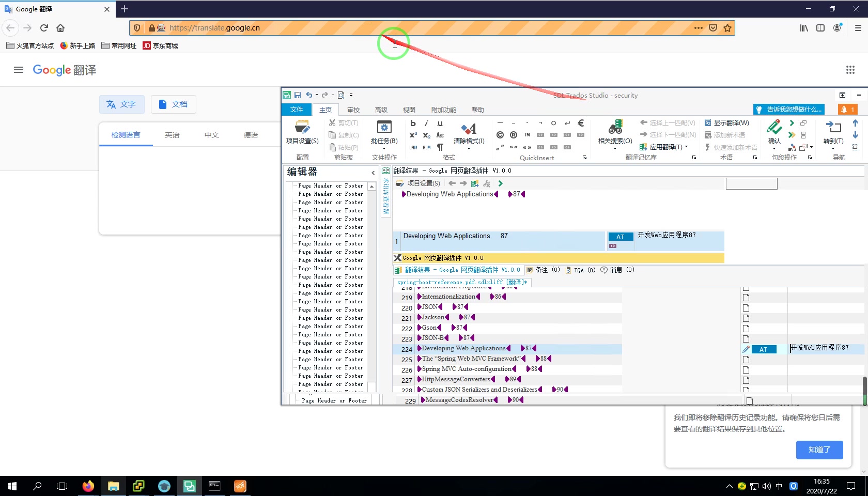The image size is (868, 496).
Task: Open the Add-Ins (附加功能) ribbon tab
Action: tap(444, 110)
